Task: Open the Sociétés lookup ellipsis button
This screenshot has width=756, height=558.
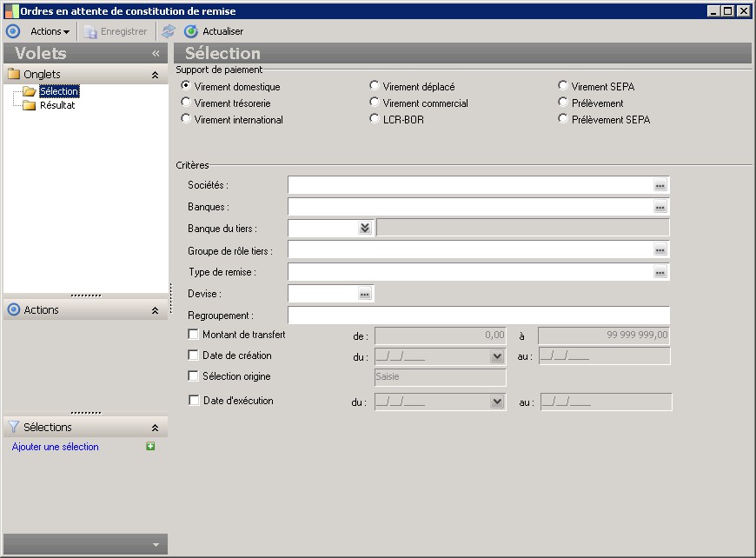Action: (660, 185)
